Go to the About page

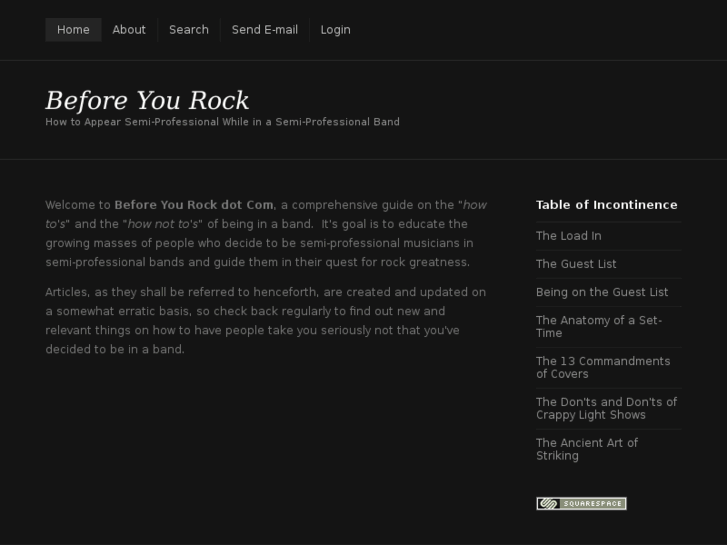pyautogui.click(x=129, y=30)
